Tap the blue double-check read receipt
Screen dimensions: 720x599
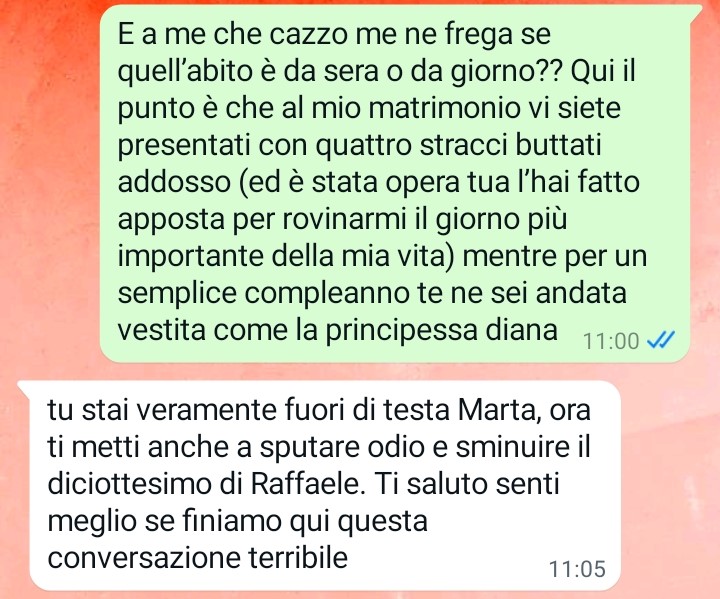[x=661, y=340]
